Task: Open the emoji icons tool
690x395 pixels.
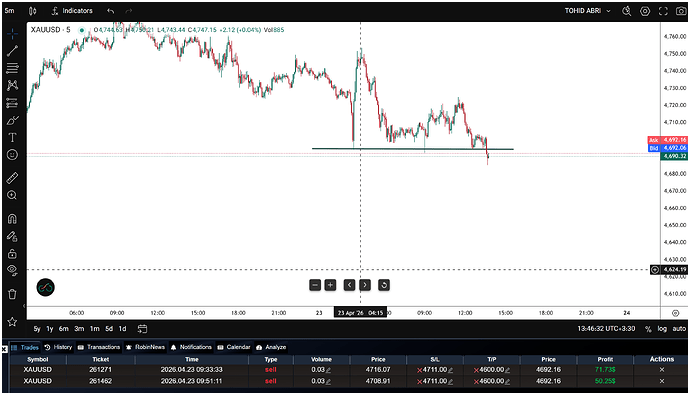Action: pyautogui.click(x=12, y=154)
